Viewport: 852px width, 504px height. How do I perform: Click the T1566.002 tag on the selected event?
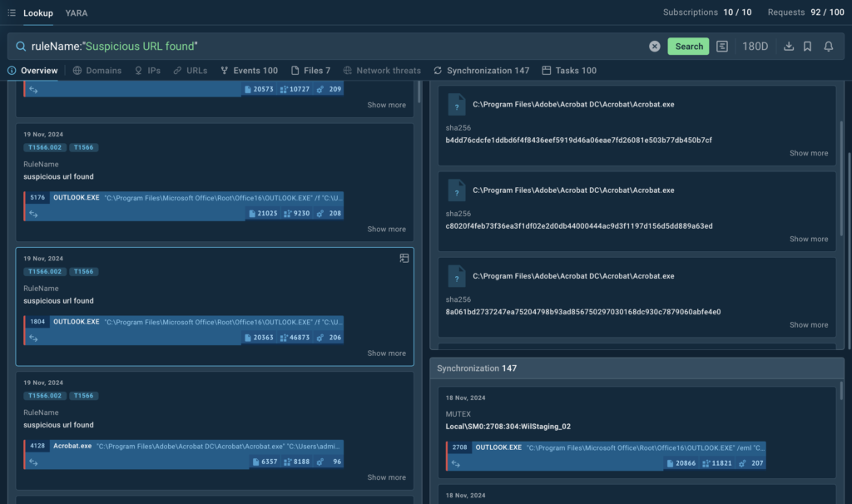[44, 271]
